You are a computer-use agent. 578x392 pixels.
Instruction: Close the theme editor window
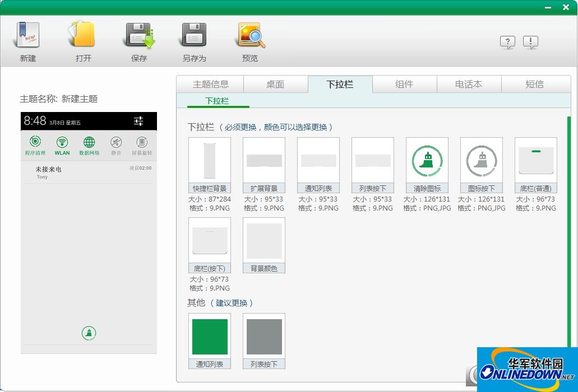tap(566, 7)
